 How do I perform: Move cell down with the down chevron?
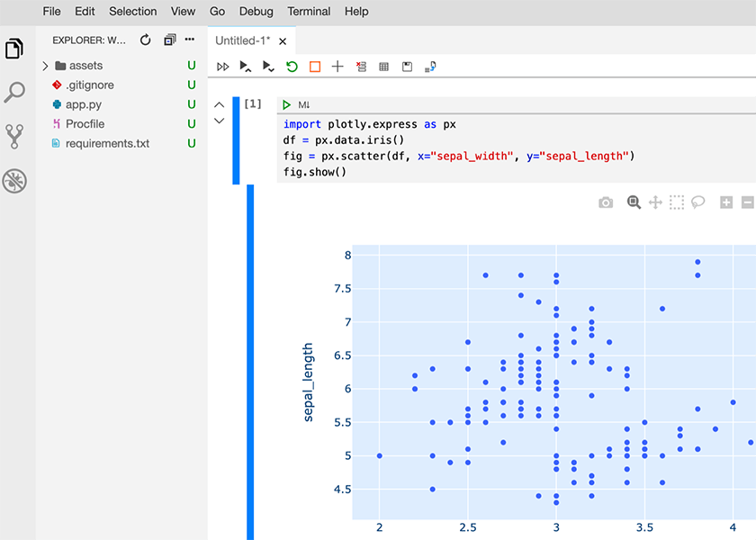pos(219,121)
